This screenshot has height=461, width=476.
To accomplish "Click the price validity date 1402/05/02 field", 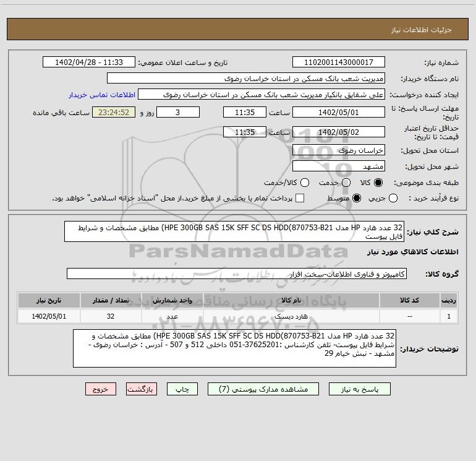I will click(339, 132).
